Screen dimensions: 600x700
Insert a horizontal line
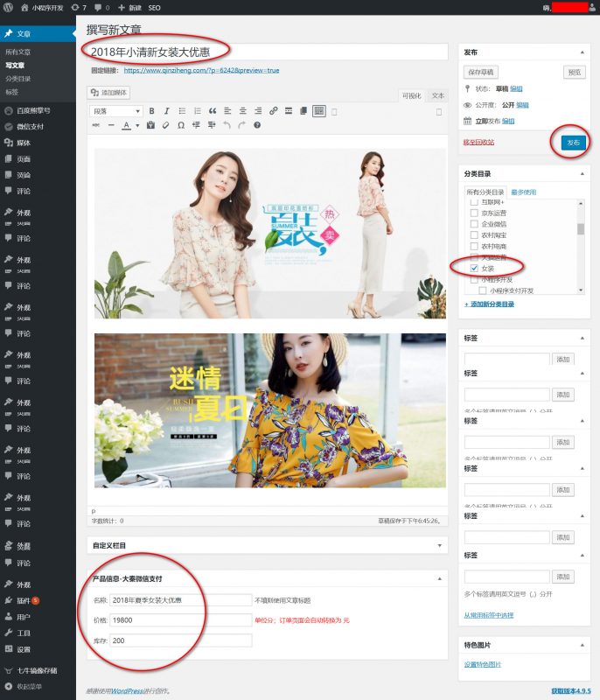point(111,125)
